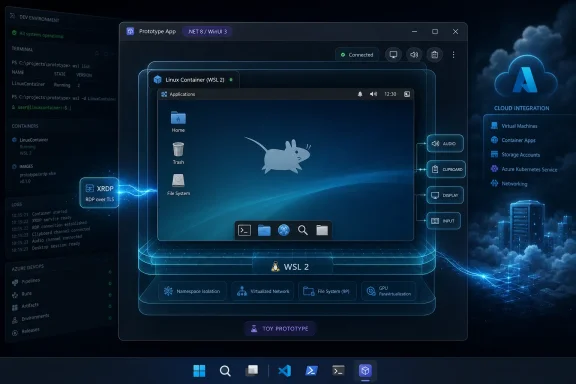
Task: Open Search from the taskbar
Action: tap(225, 371)
